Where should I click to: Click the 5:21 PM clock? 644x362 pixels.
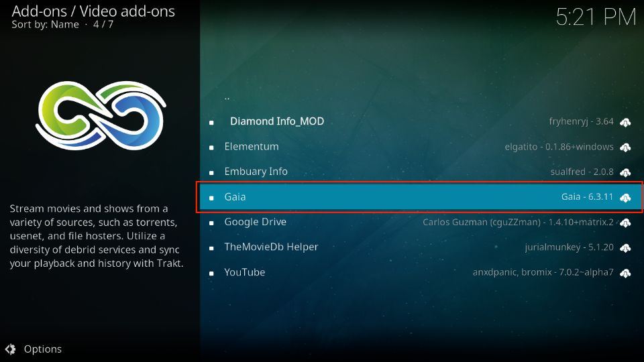pyautogui.click(x=596, y=17)
